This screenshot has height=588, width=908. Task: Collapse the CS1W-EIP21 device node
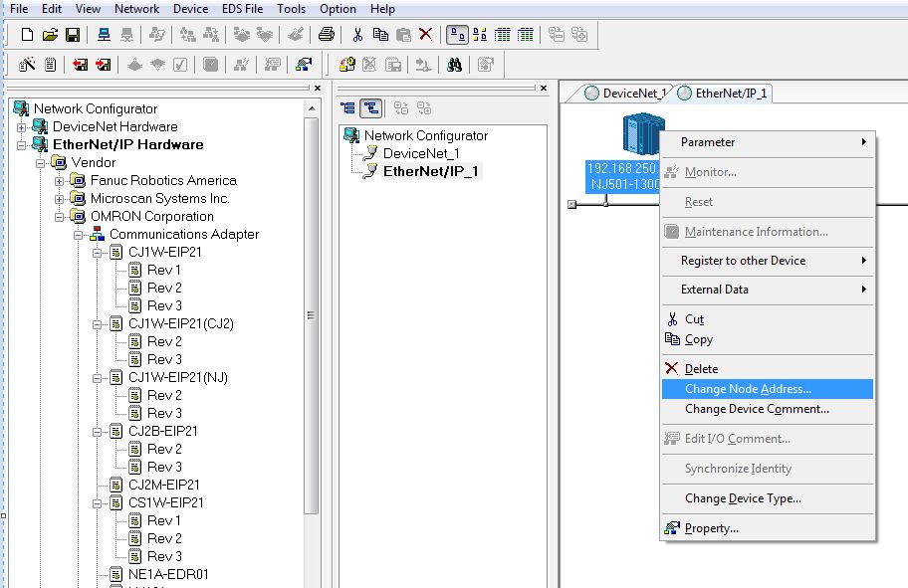[98, 502]
